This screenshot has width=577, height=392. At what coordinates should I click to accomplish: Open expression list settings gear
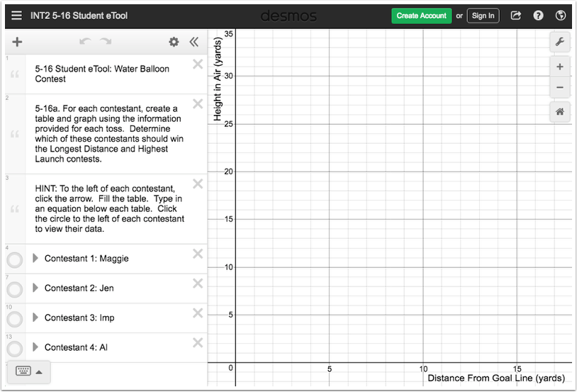pyautogui.click(x=174, y=42)
